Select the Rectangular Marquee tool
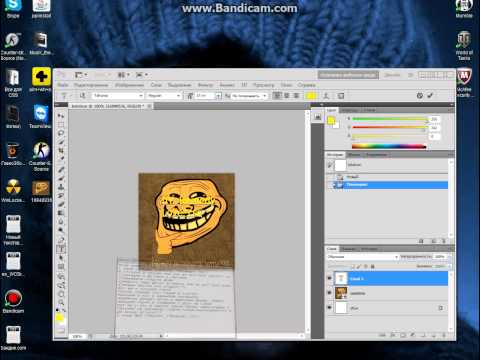The height and width of the screenshot is (360, 480). 61,124
